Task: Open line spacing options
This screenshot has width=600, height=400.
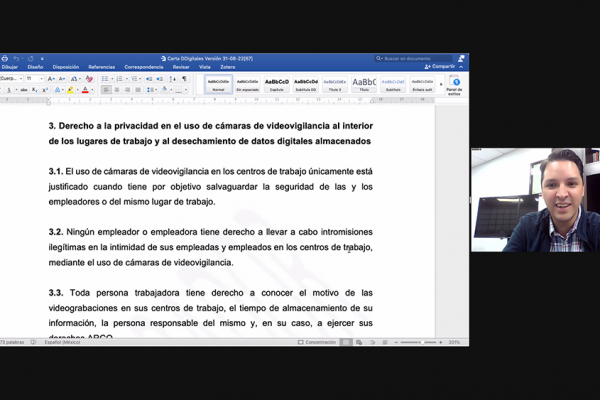Action: point(151,90)
